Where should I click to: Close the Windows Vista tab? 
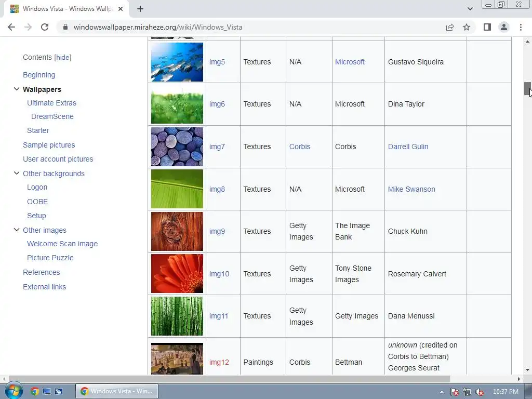coord(121,9)
